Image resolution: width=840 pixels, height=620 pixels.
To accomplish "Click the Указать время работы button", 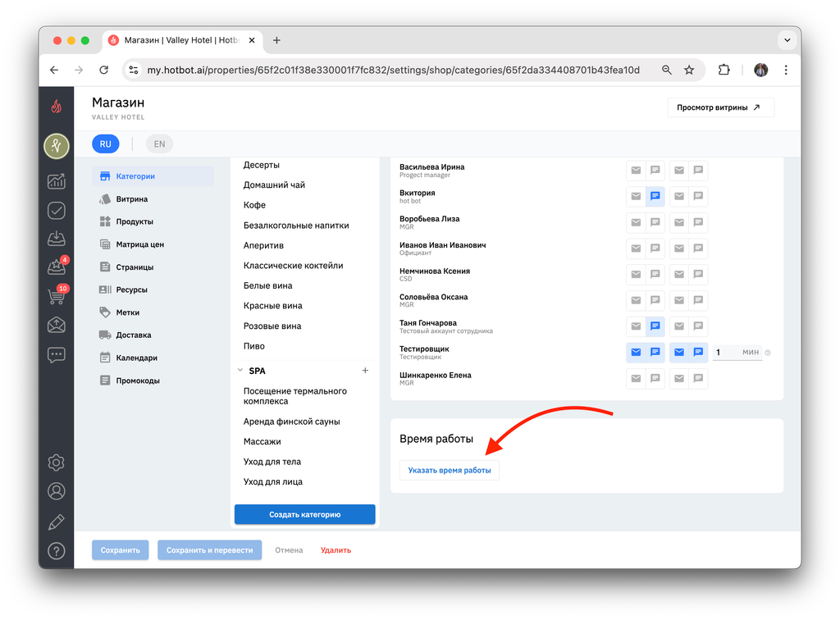I will [450, 470].
